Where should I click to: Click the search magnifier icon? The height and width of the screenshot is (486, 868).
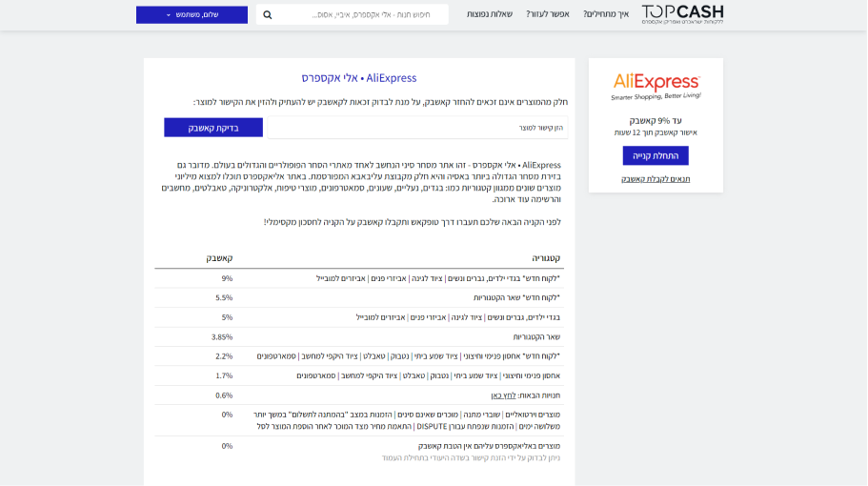(268, 15)
